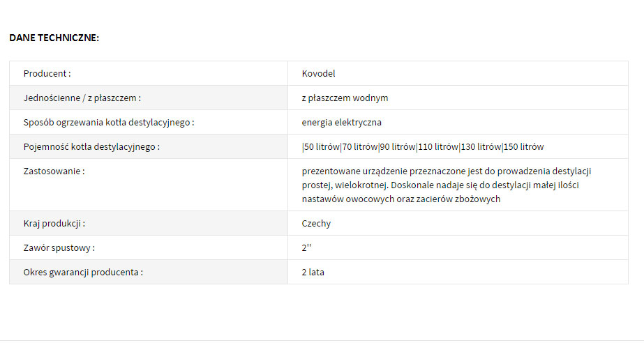Screen dimensions: 644x352
Task: Click the DANE TECHNICZNE heading
Action: 54,38
